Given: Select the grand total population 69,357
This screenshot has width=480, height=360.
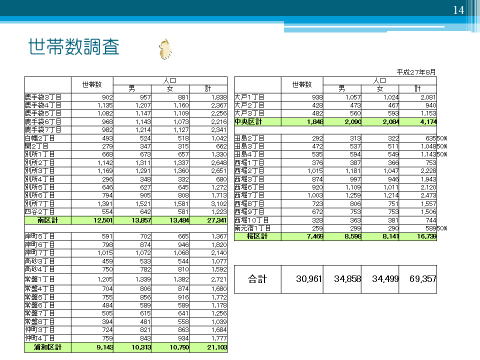Looking at the screenshot, I should (423, 279).
